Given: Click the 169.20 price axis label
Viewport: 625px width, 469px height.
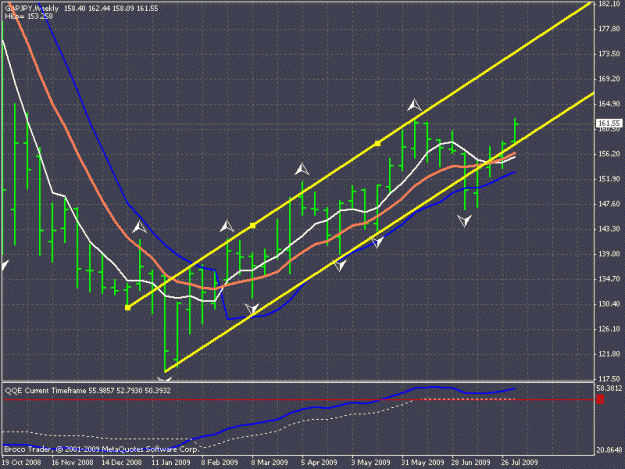Looking at the screenshot, I should [609, 78].
